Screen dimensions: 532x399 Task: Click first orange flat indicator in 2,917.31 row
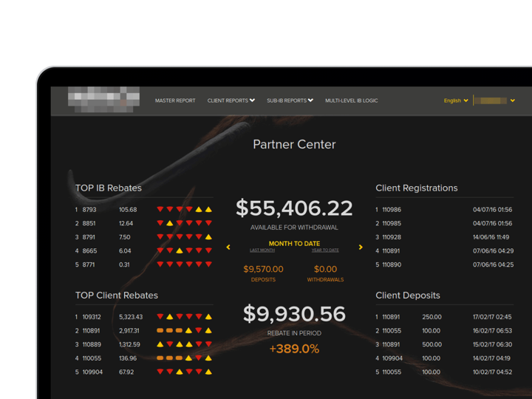[160, 330]
